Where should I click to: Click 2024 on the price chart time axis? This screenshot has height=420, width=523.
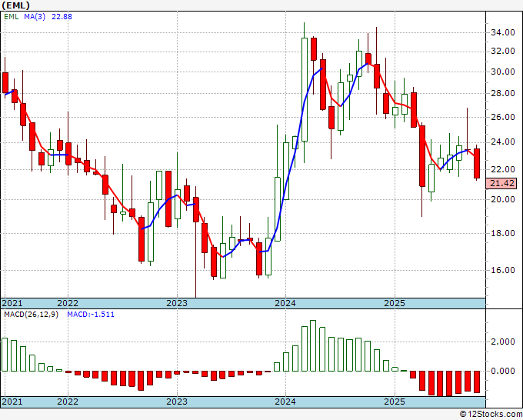(x=285, y=303)
